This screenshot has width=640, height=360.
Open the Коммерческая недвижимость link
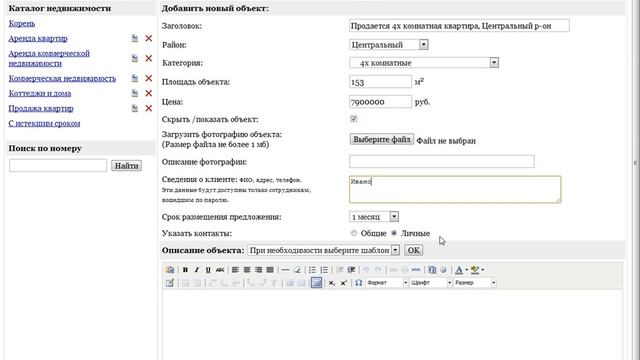click(62, 78)
